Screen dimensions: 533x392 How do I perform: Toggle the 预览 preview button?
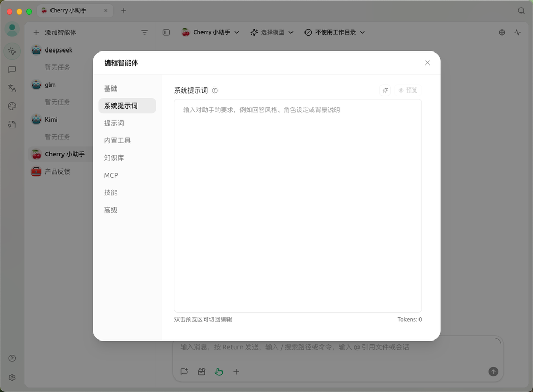click(x=408, y=90)
